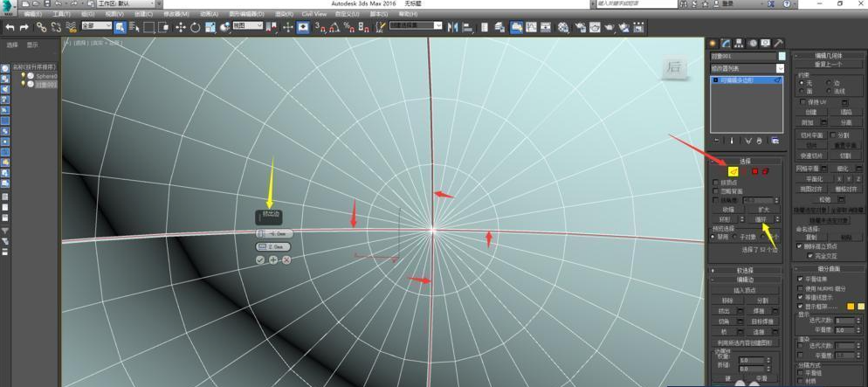Screen dimensions: 868x387
Task: Toggle the 按顶点 (By Vertex) checkbox
Action: 716,183
